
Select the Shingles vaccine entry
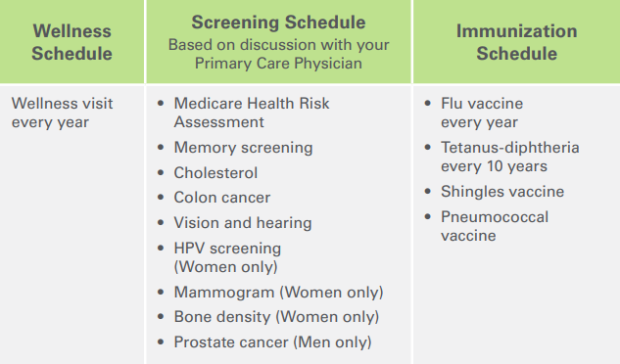(502, 192)
